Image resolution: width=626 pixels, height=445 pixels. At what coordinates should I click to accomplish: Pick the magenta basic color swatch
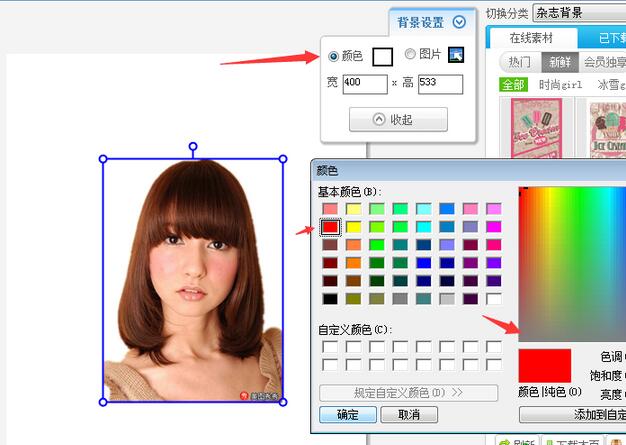pos(494,227)
